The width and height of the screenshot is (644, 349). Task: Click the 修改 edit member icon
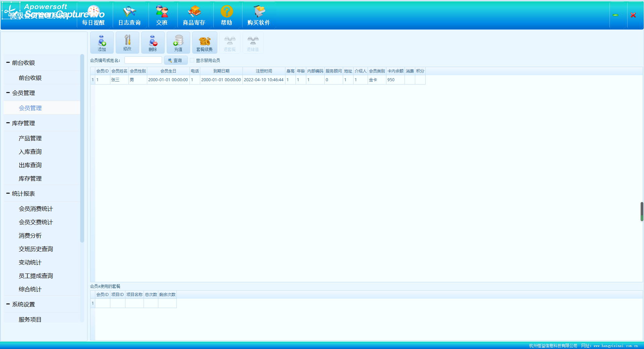point(127,43)
